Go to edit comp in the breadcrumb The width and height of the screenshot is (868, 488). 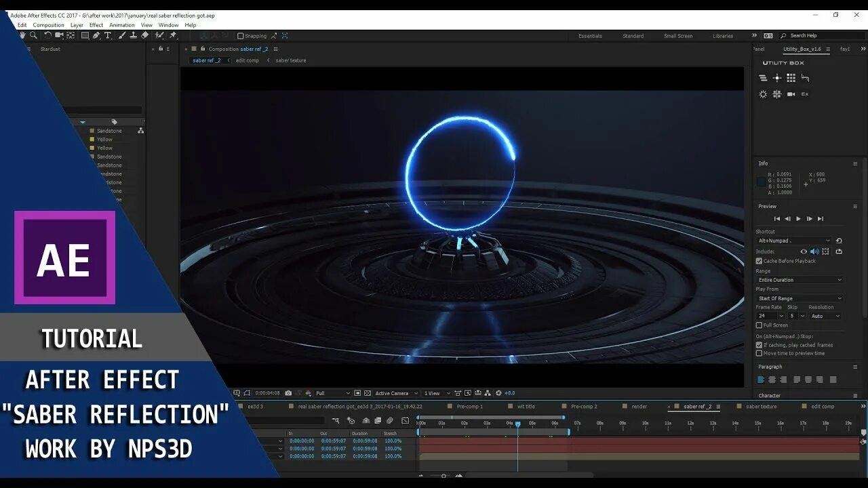pyautogui.click(x=248, y=60)
